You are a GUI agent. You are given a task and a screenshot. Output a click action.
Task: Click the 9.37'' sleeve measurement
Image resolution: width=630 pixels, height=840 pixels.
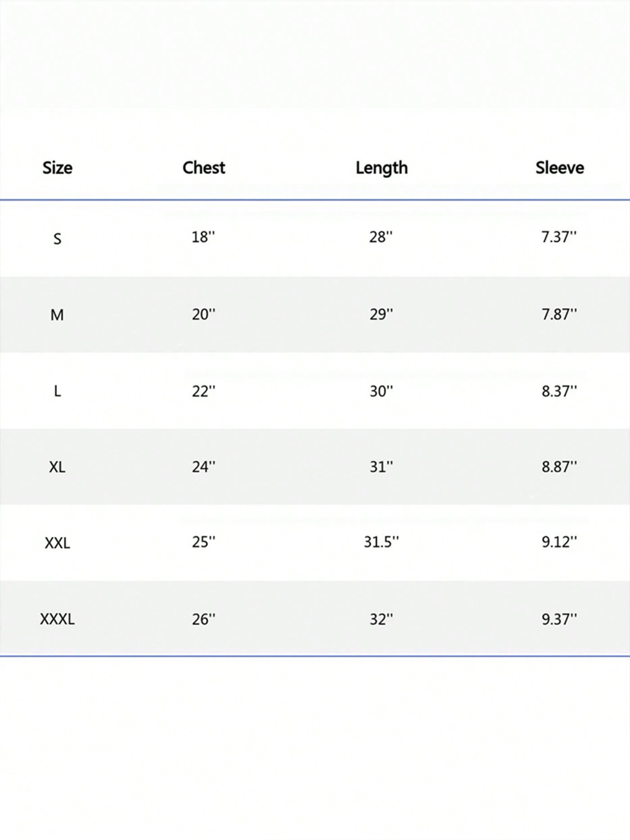pyautogui.click(x=559, y=619)
